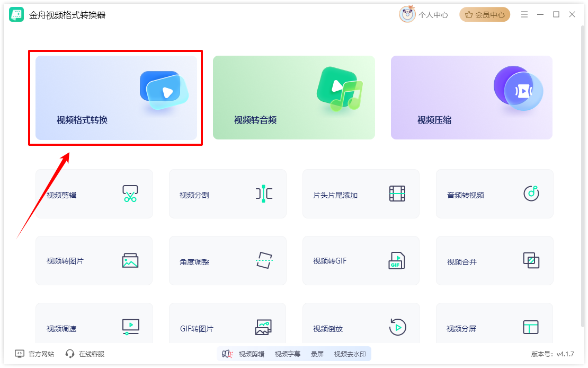Select the 视频合并 merge icon

click(531, 260)
